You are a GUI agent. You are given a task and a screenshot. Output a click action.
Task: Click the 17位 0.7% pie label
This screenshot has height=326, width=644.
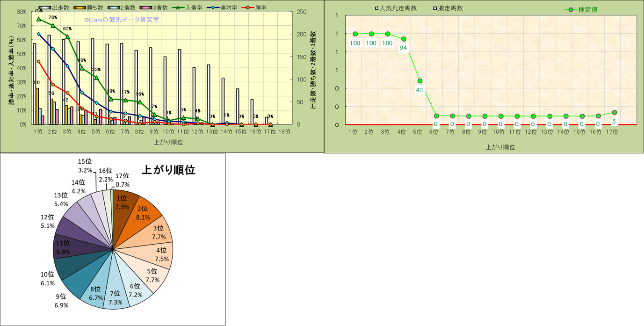click(x=122, y=180)
